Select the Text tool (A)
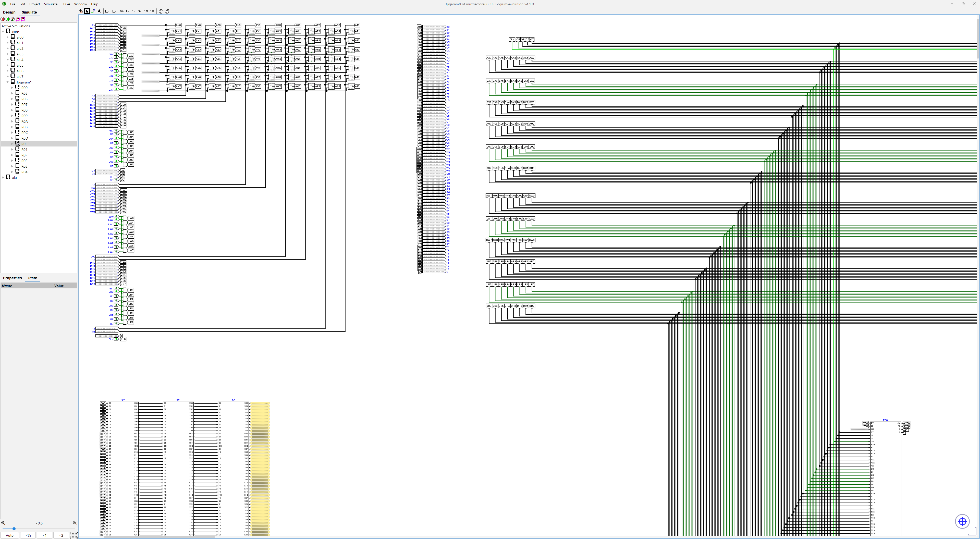Image resolution: width=980 pixels, height=539 pixels. [x=99, y=11]
